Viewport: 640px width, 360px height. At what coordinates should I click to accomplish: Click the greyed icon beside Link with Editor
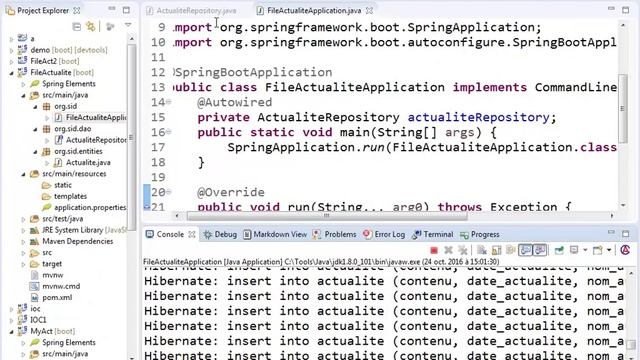pyautogui.click(x=110, y=27)
